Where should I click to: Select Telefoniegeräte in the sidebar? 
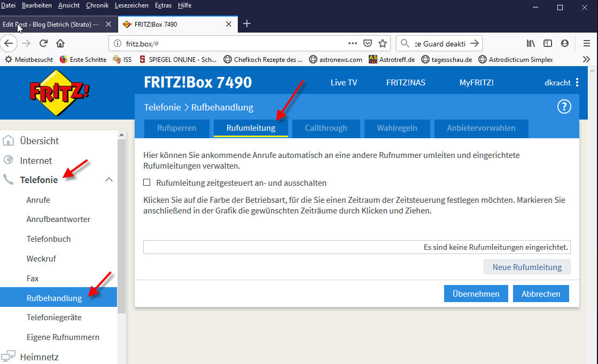54,318
